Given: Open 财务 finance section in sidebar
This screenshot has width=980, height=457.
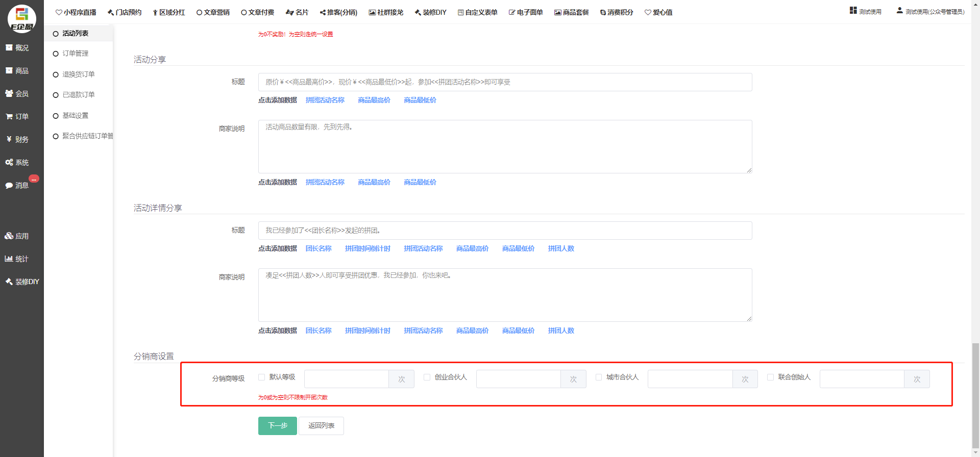Looking at the screenshot, I should pos(17,140).
